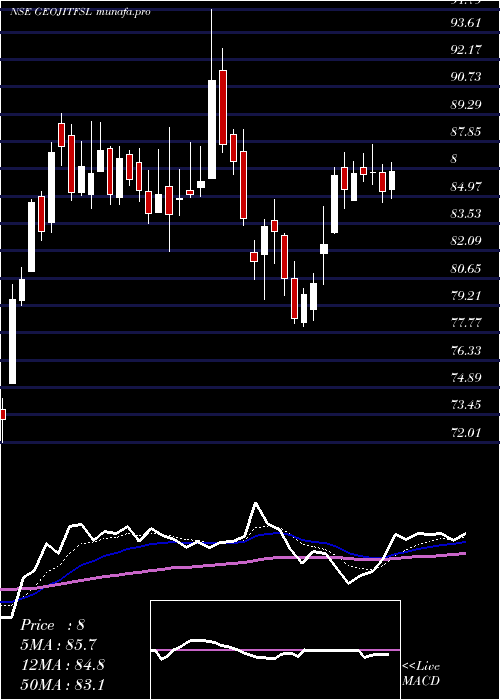Click the Price value readout
Viewport: 500px width, 700px height.
(x=52, y=625)
